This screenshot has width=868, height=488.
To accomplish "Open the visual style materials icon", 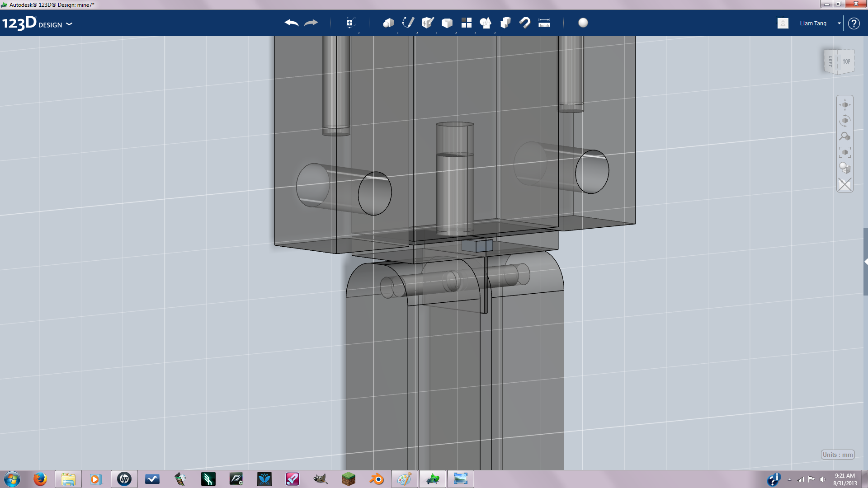I will (845, 168).
